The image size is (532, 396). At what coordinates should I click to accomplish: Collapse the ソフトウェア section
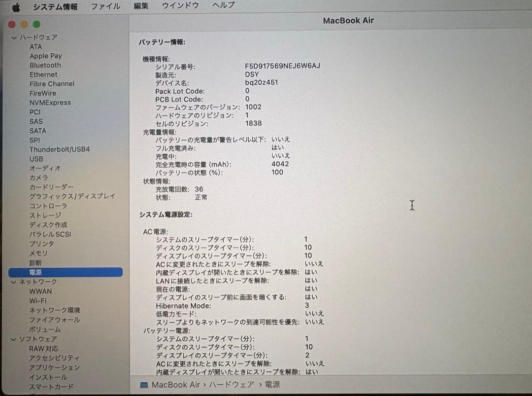[13, 339]
